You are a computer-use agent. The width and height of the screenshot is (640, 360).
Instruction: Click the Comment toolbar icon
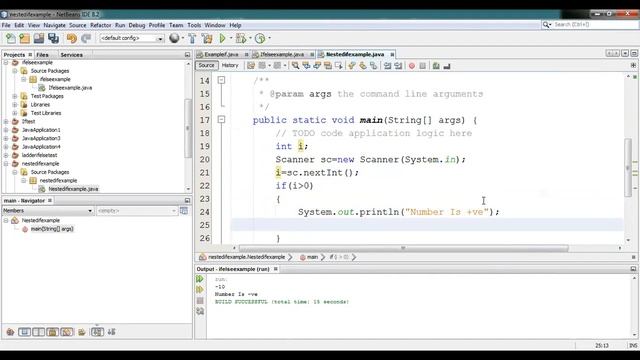(436, 66)
